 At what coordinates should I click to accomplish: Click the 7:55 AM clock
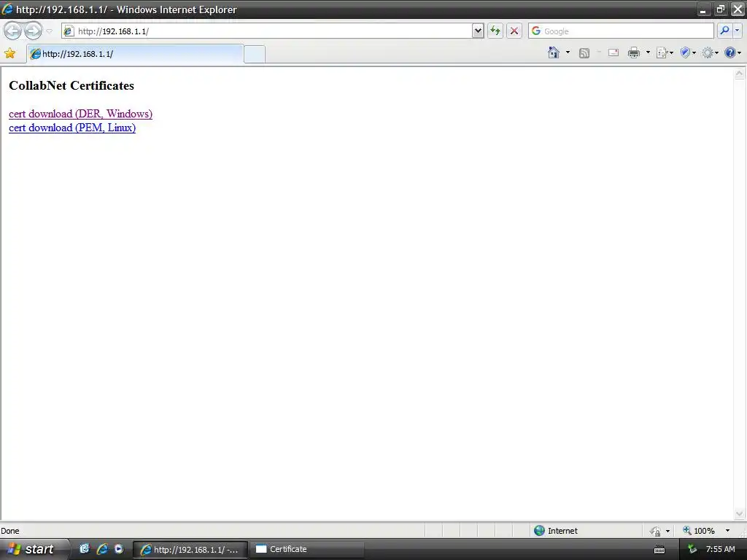pyautogui.click(x=720, y=549)
